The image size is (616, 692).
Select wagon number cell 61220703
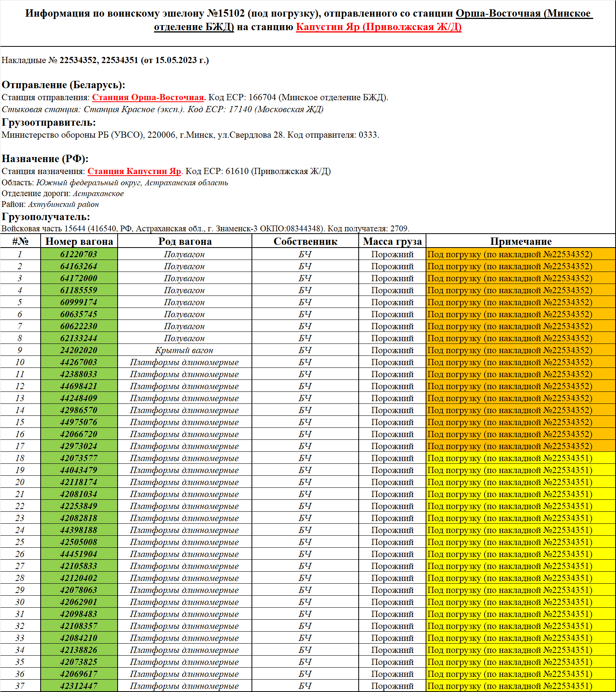pos(79,255)
